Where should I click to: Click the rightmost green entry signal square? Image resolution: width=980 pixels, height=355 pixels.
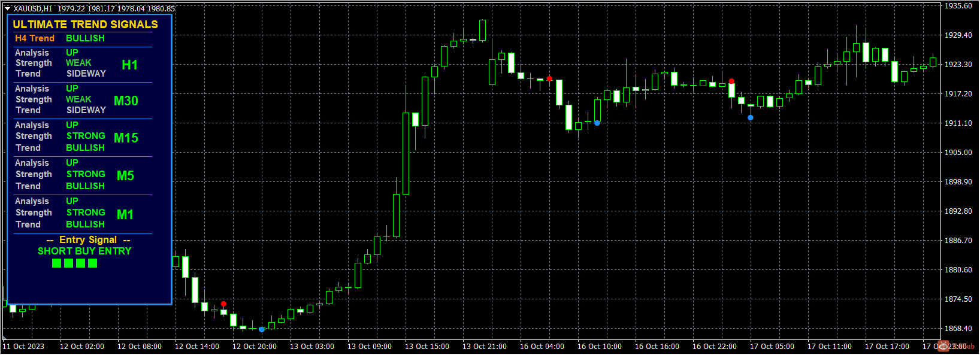[x=93, y=263]
